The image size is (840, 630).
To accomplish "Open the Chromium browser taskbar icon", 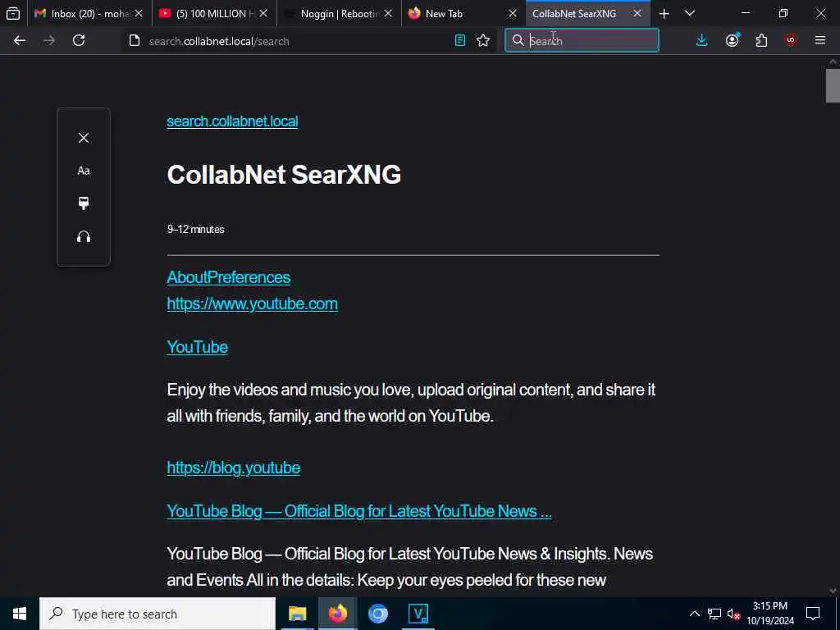I will click(x=377, y=614).
